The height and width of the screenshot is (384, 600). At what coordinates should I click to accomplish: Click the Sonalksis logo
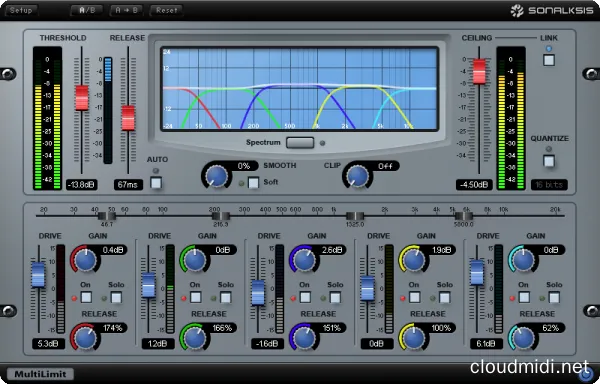(x=552, y=10)
